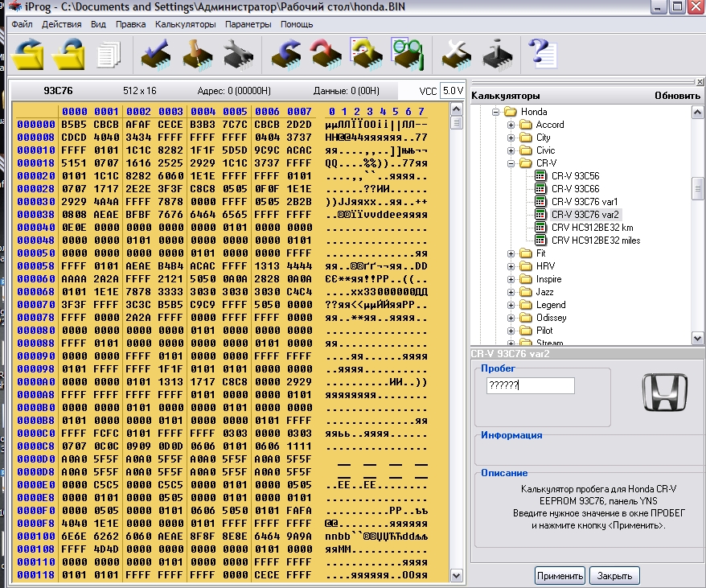Click hex cell 4D4D in row 000108
Screen dimensions: 706x588
tap(106, 549)
